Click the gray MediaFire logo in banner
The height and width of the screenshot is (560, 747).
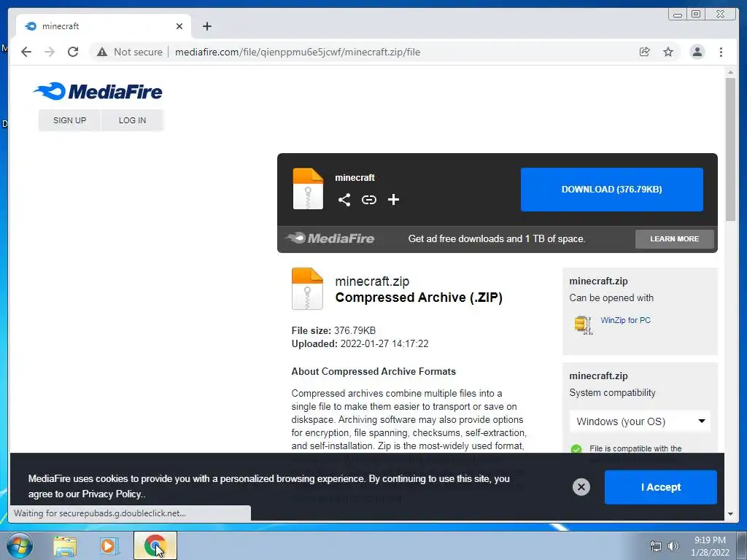[330, 238]
